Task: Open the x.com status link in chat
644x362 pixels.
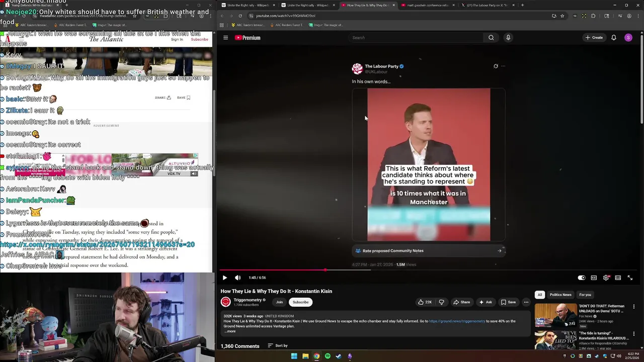Action: click(97, 244)
